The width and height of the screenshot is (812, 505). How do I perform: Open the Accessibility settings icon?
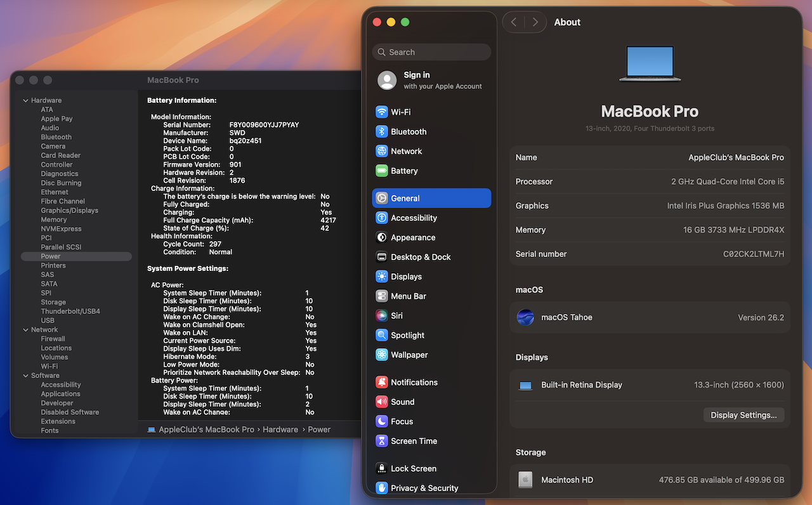point(381,218)
